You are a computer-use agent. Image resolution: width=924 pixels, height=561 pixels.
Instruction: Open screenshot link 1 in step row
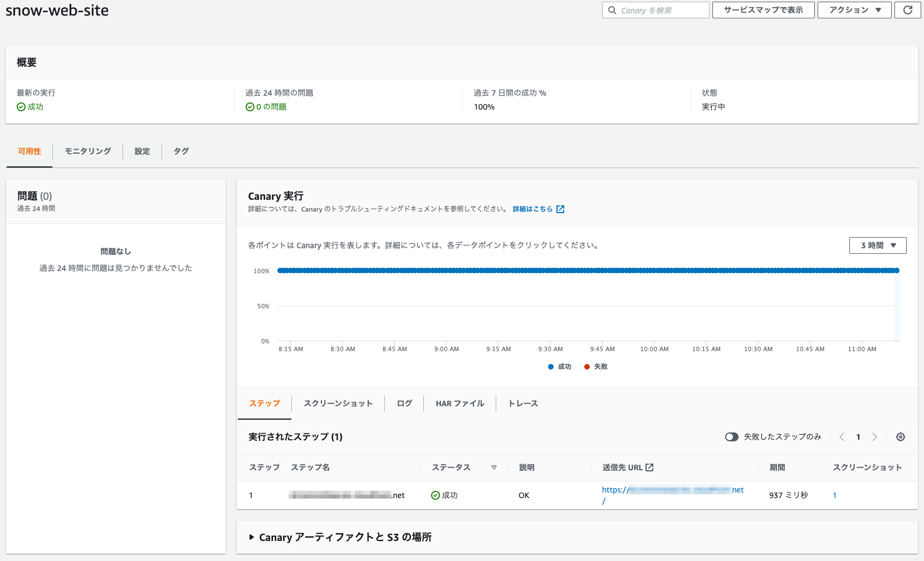click(x=834, y=495)
